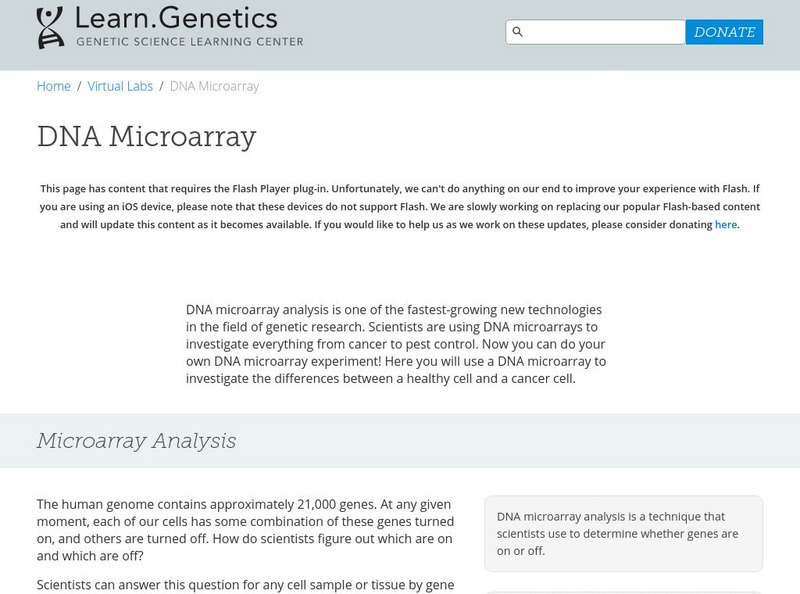Click the DNA helix logo icon
Viewport: 800px width, 594px height.
50,28
